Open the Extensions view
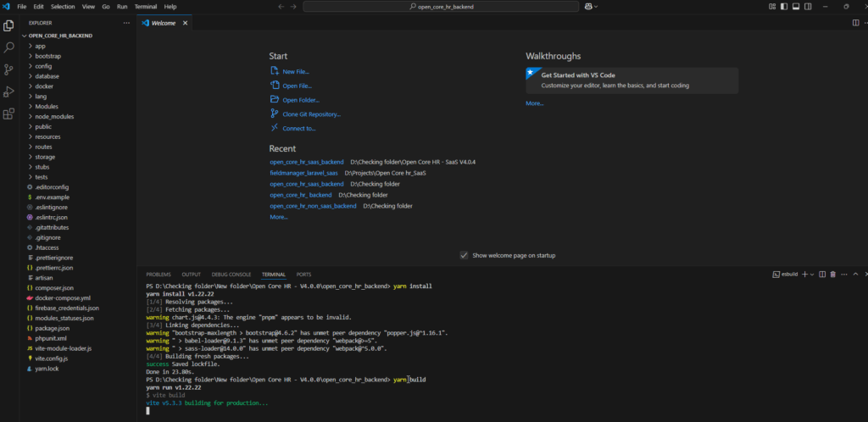Viewport: 868px width, 422px height. [8, 114]
